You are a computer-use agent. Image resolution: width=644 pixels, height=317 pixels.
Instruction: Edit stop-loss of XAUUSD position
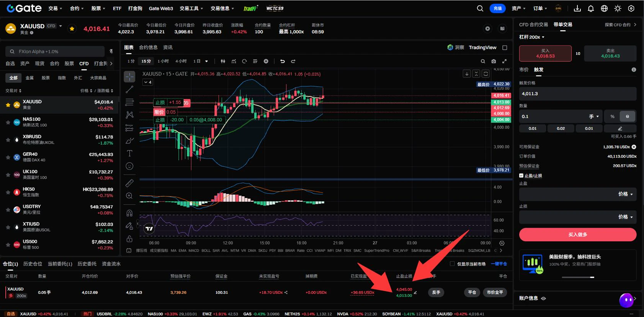tap(415, 293)
